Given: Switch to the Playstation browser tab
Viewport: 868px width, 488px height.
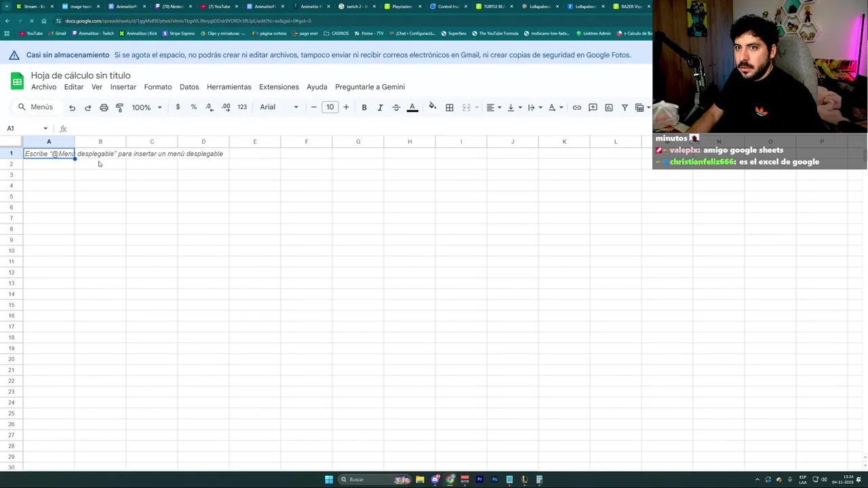Looking at the screenshot, I should coord(401,6).
